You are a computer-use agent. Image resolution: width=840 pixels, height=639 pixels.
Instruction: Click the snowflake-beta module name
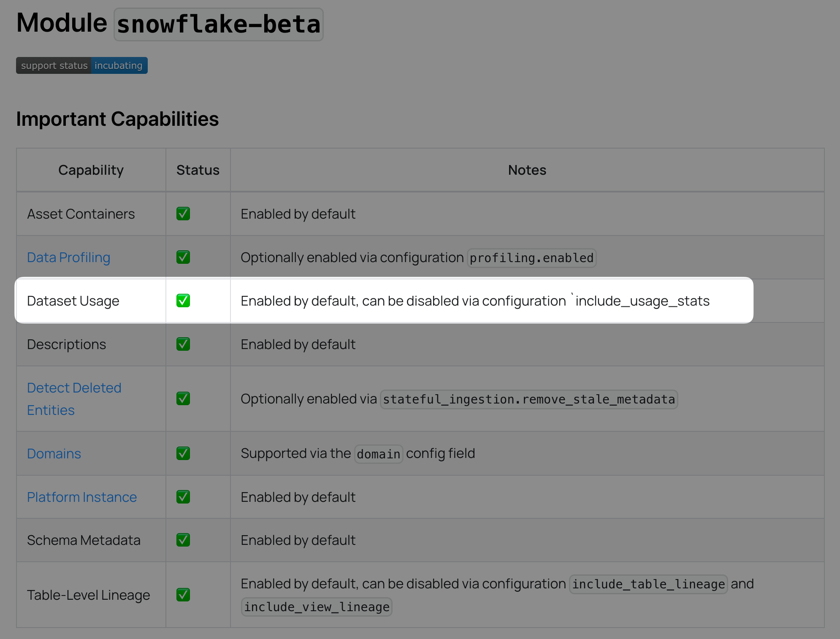218,24
